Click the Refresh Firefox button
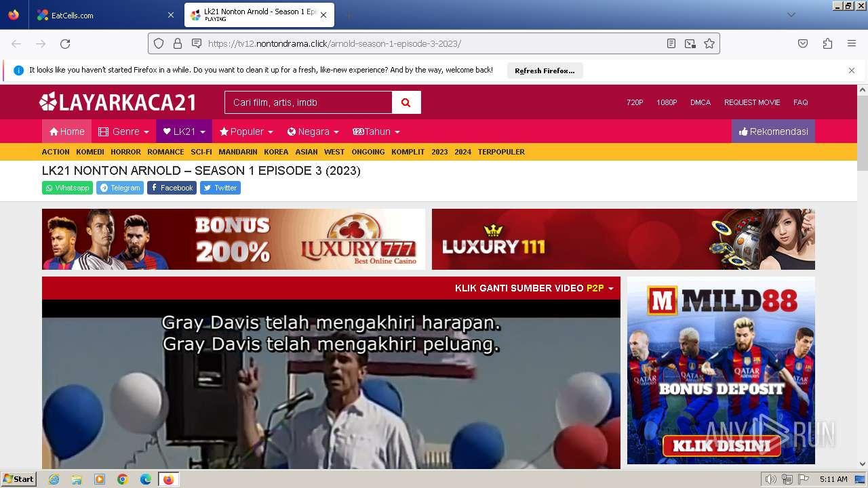Image resolution: width=868 pixels, height=488 pixels. click(545, 70)
